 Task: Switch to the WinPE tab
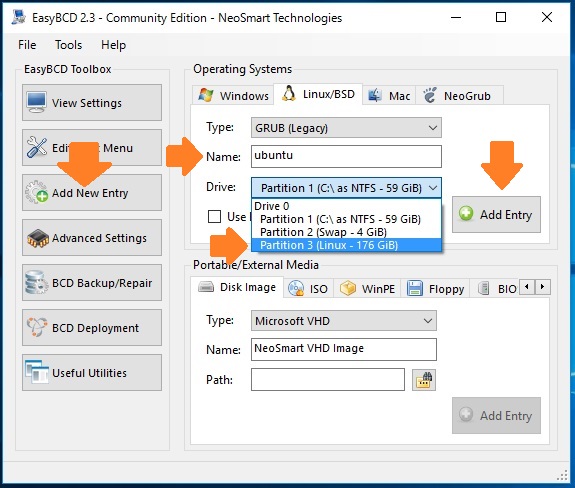click(x=367, y=289)
